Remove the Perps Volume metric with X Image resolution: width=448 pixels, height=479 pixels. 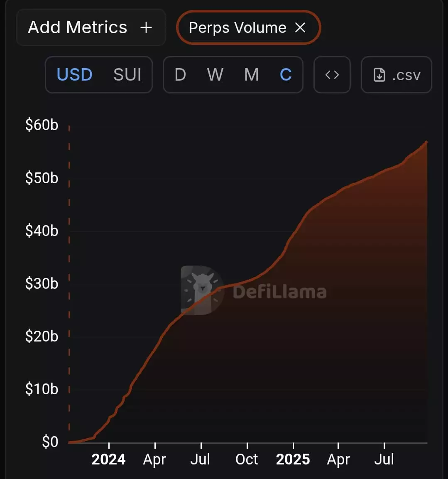coord(300,28)
